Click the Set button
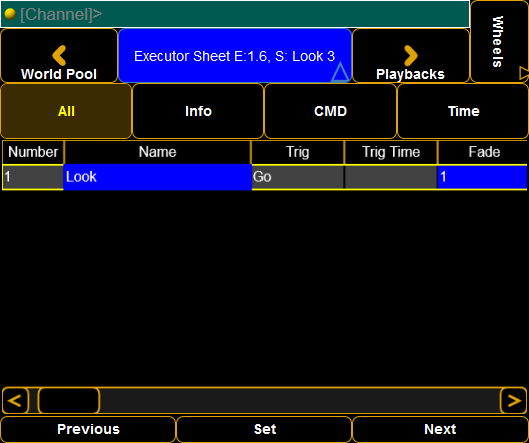 (265, 430)
